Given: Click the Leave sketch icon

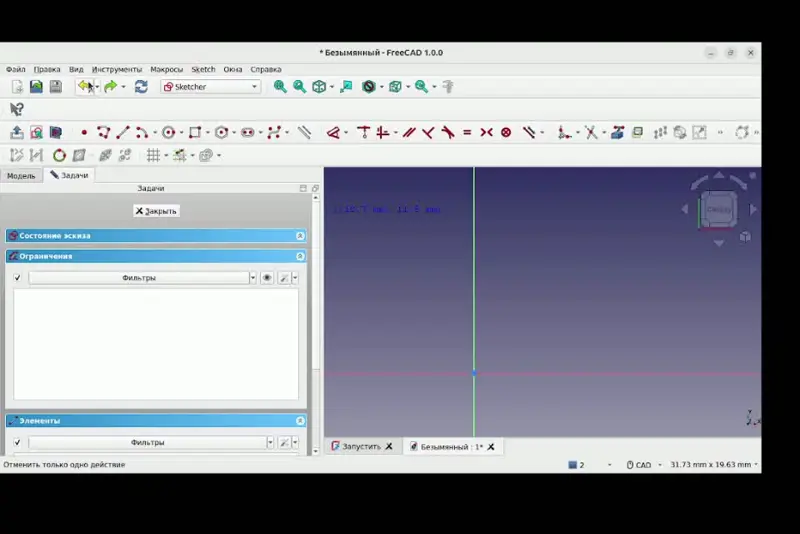Looking at the screenshot, I should coord(17,133).
